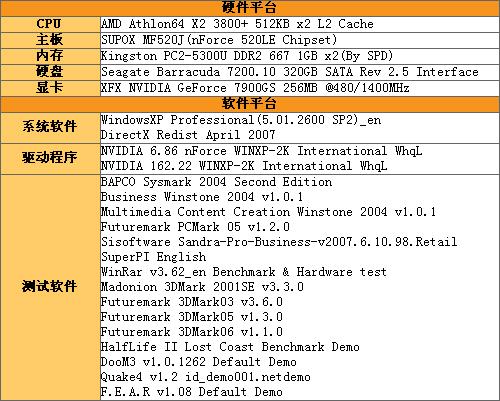Click Multimedia Content Creation Winstone line
The width and height of the screenshot is (500, 401).
point(268,212)
